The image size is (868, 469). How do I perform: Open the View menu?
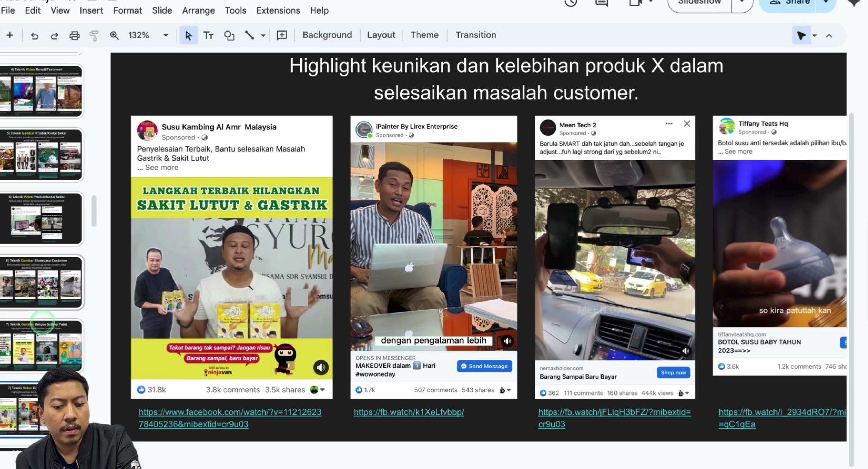60,10
